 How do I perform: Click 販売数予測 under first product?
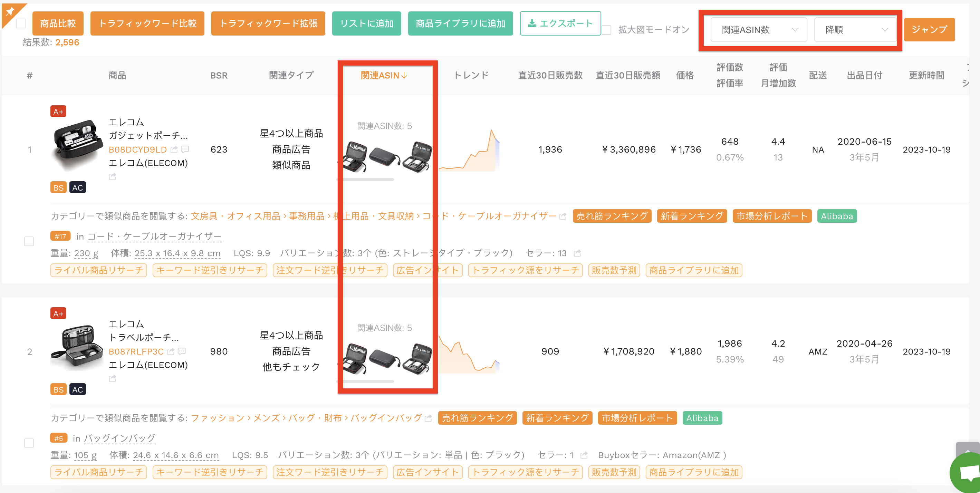614,270
